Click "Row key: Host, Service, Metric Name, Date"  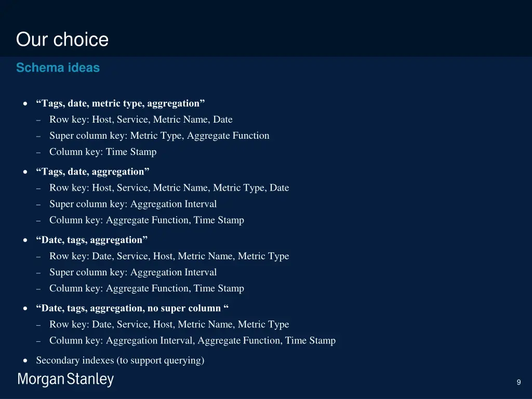click(x=141, y=119)
